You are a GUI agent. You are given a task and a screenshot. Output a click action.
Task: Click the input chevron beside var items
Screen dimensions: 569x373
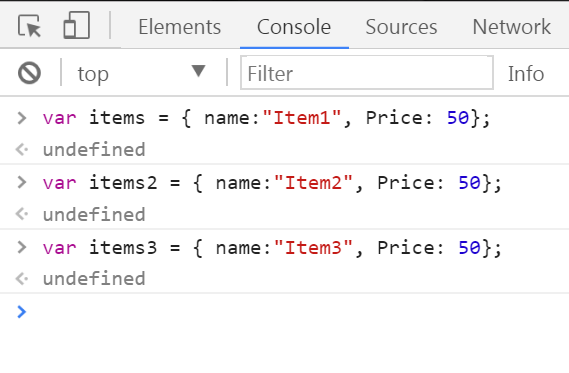(x=22, y=118)
